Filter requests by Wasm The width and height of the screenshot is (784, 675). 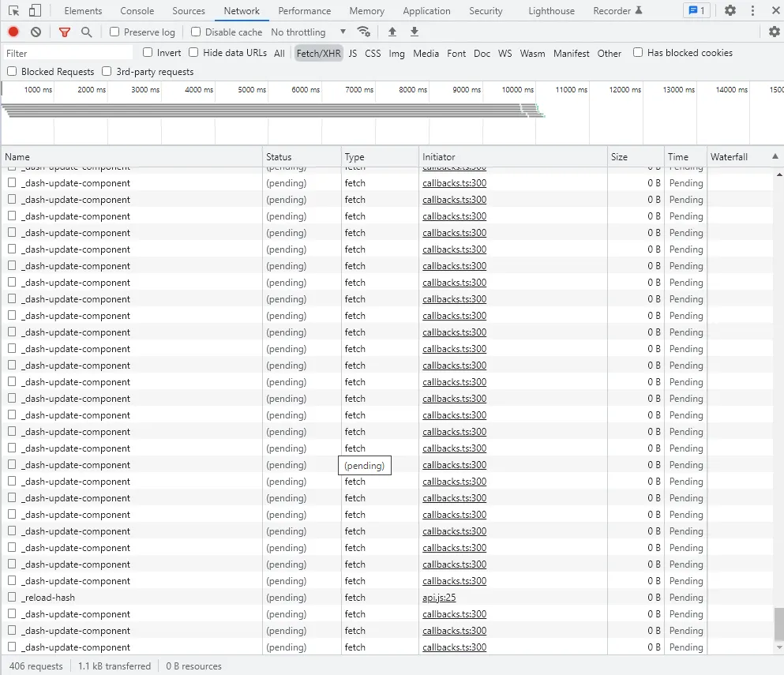coord(532,54)
